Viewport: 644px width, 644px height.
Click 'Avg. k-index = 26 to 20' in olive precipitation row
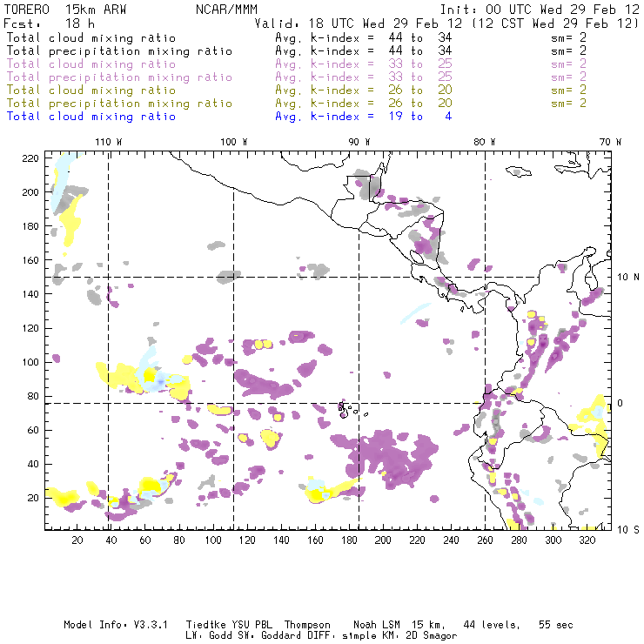tap(364, 104)
